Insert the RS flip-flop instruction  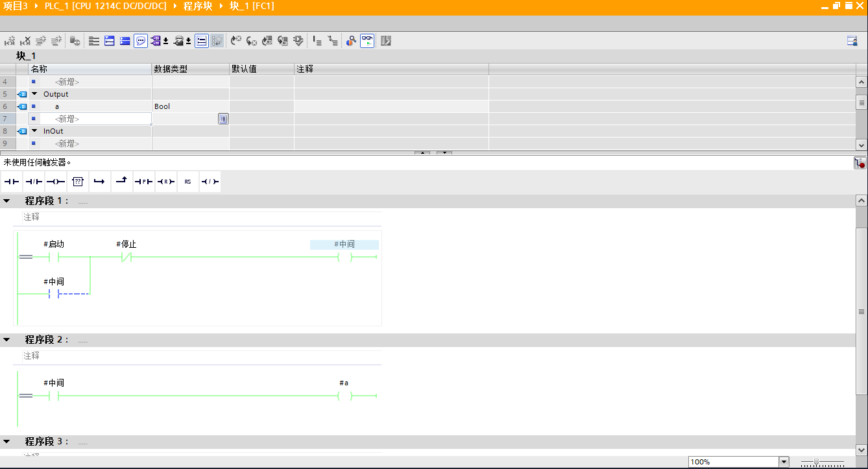(x=187, y=182)
